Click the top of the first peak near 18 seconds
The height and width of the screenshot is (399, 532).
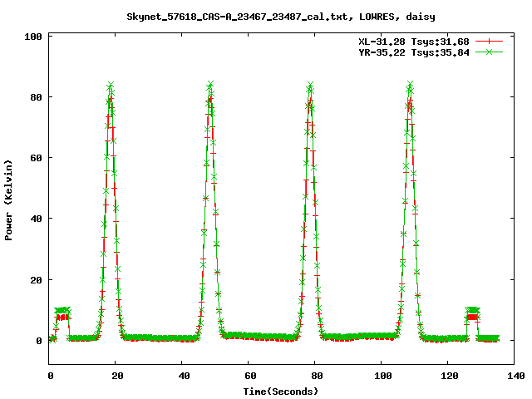[110, 86]
